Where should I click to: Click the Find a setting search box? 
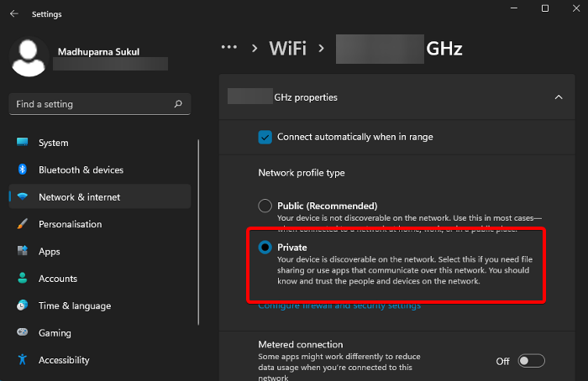click(92, 104)
